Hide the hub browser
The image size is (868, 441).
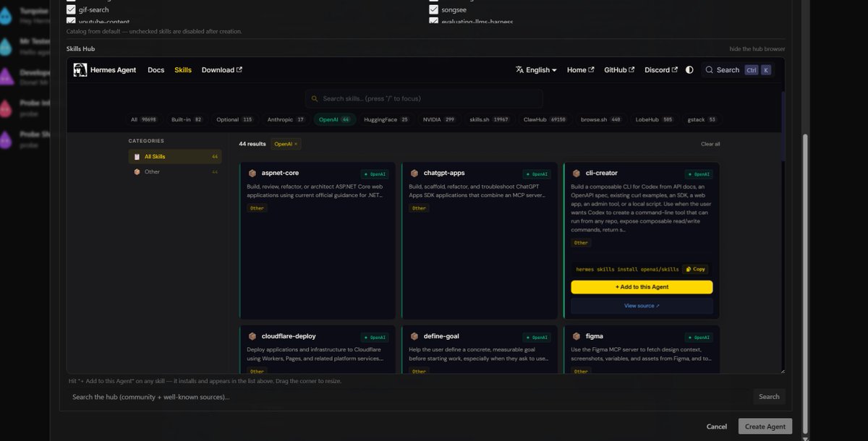pyautogui.click(x=757, y=49)
